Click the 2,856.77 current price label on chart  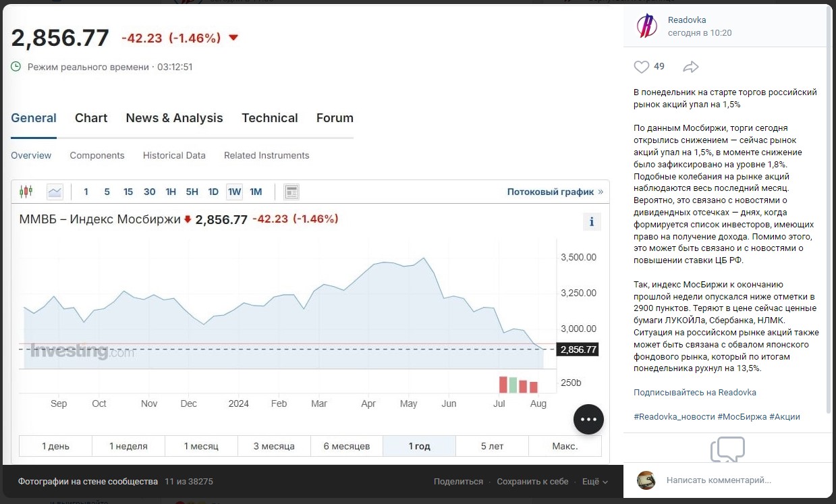point(578,349)
